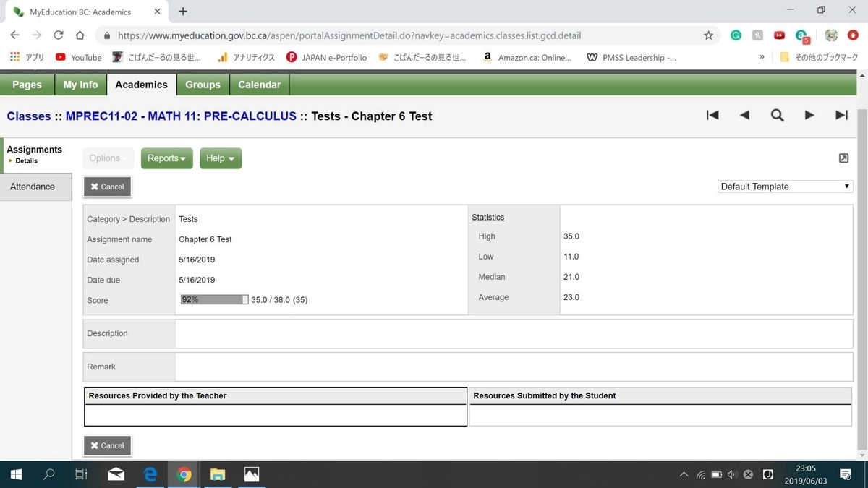868x488 pixels.
Task: Open the YouTube bookmark
Action: coord(79,57)
